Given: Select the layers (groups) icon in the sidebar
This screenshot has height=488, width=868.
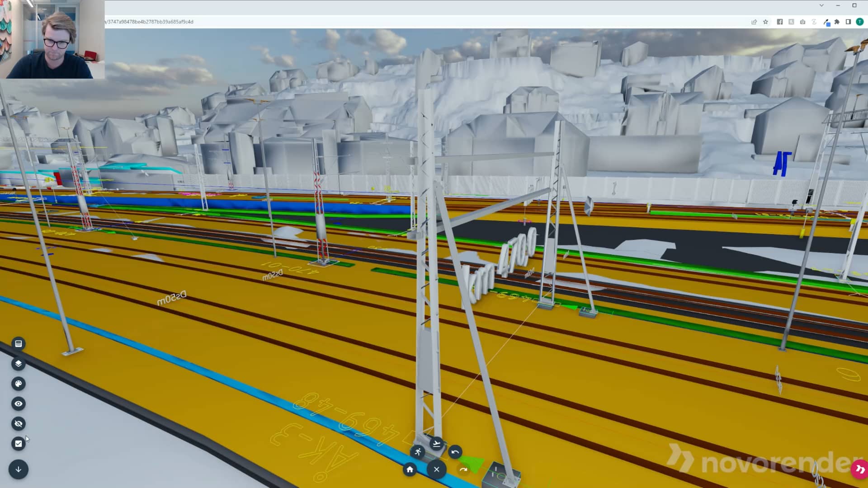Looking at the screenshot, I should (18, 364).
